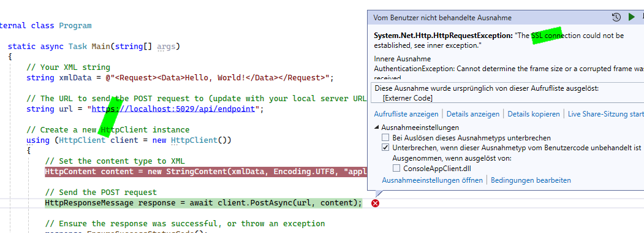Click the red error marker after PostAsync
Screen dimensions: 644x233
(375, 203)
